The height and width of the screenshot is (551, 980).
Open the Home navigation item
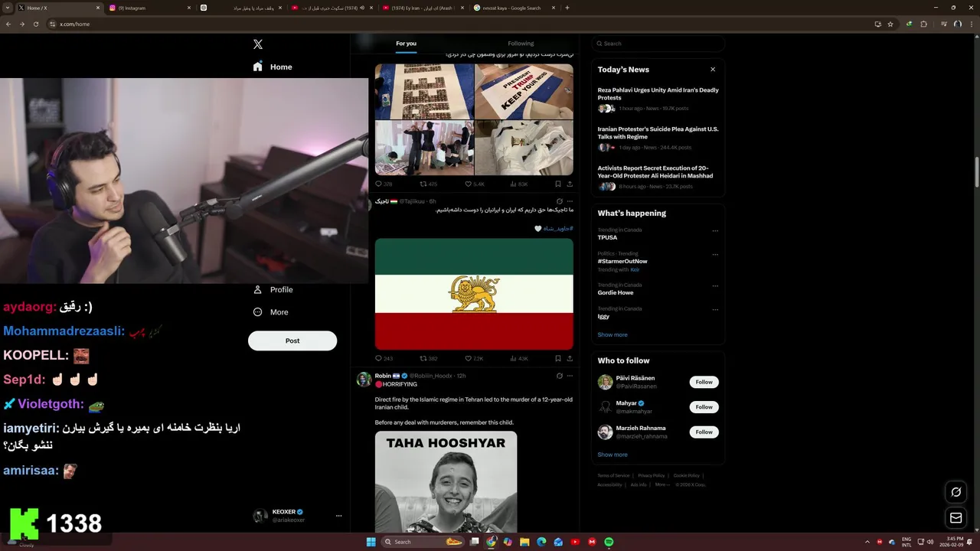pyautogui.click(x=273, y=67)
